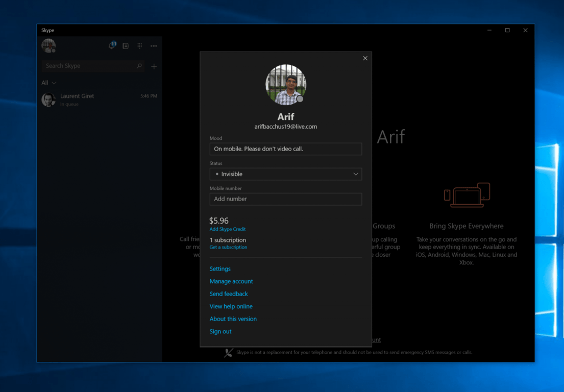Click the sidebar profile avatar

click(x=48, y=45)
